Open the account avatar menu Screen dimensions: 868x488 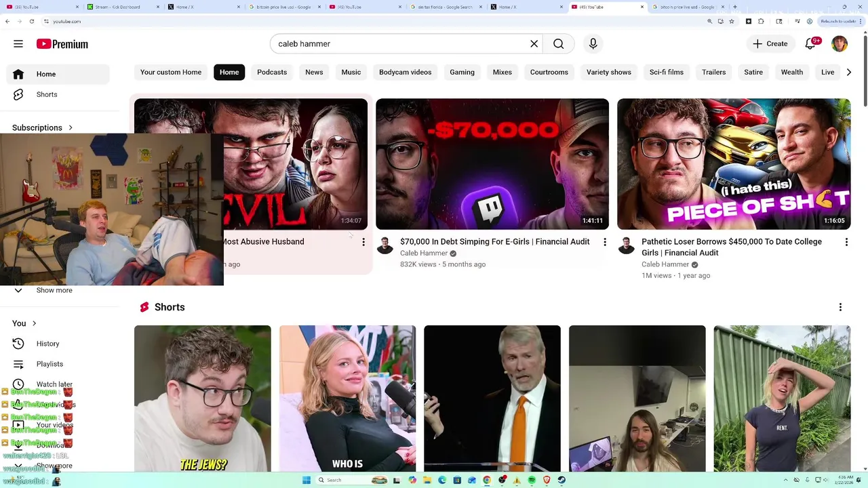(x=840, y=44)
